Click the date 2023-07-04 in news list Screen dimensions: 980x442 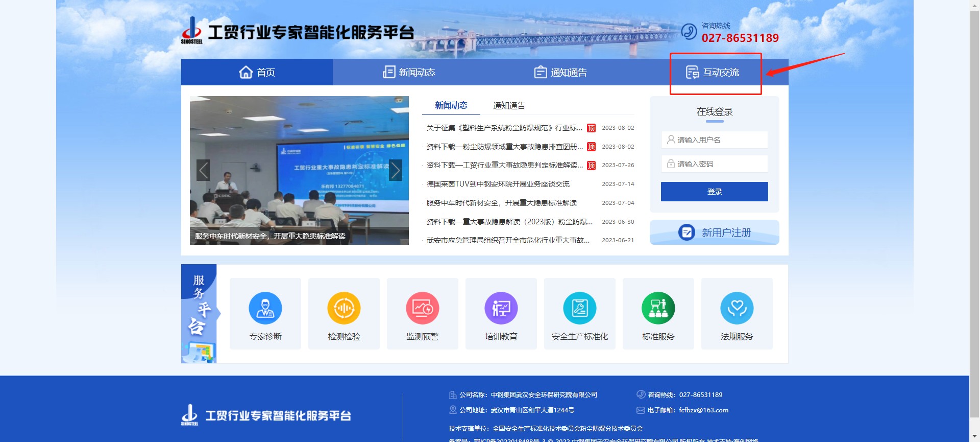pos(618,203)
